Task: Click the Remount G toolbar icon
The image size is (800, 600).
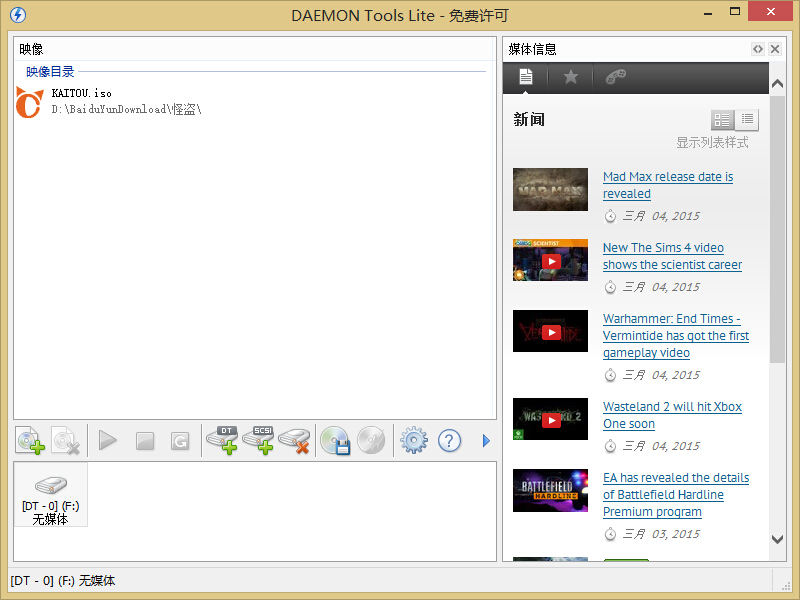Action: click(180, 441)
